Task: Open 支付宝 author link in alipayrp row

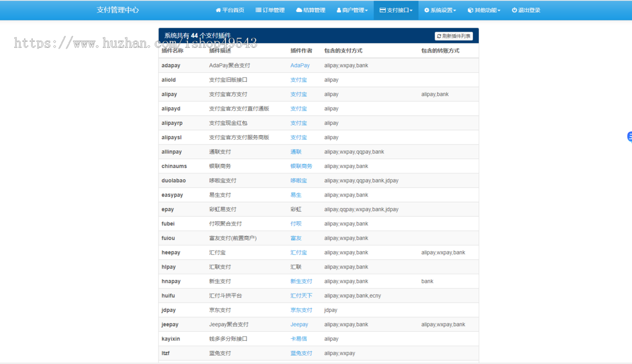Action: [x=299, y=123]
